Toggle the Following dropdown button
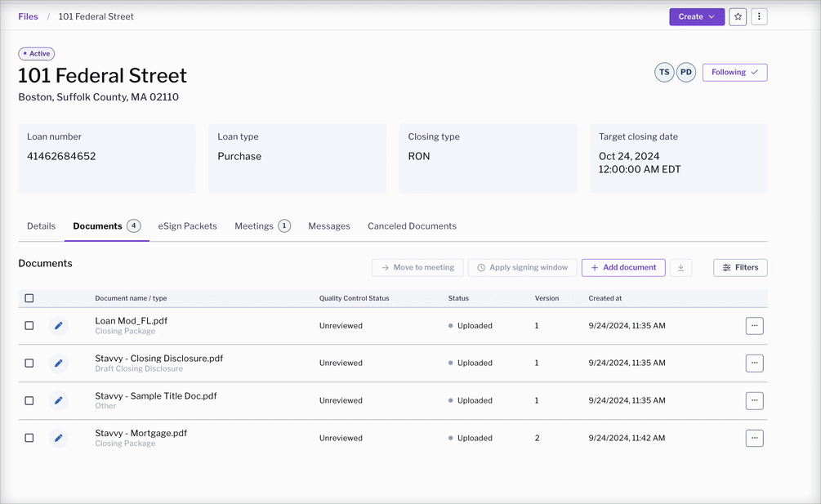This screenshot has height=504, width=821. pos(734,72)
